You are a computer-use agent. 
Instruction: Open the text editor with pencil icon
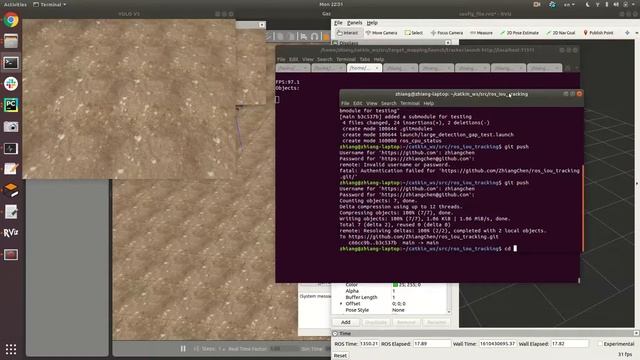click(x=11, y=169)
